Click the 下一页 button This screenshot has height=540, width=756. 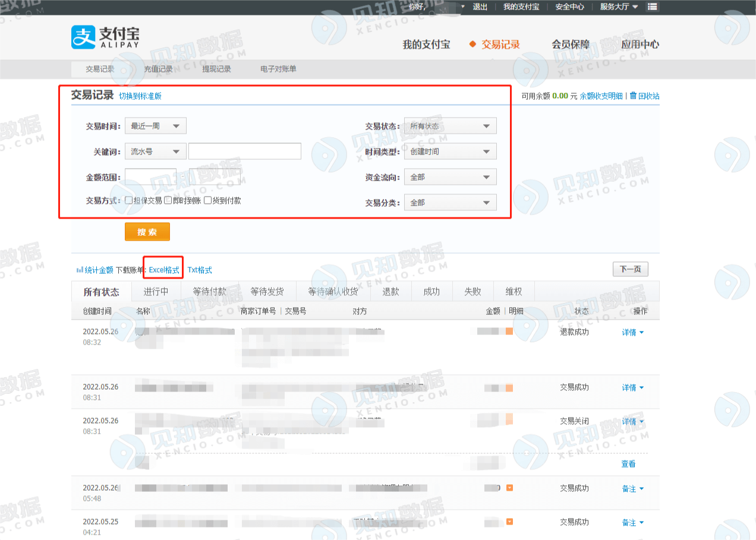(631, 269)
